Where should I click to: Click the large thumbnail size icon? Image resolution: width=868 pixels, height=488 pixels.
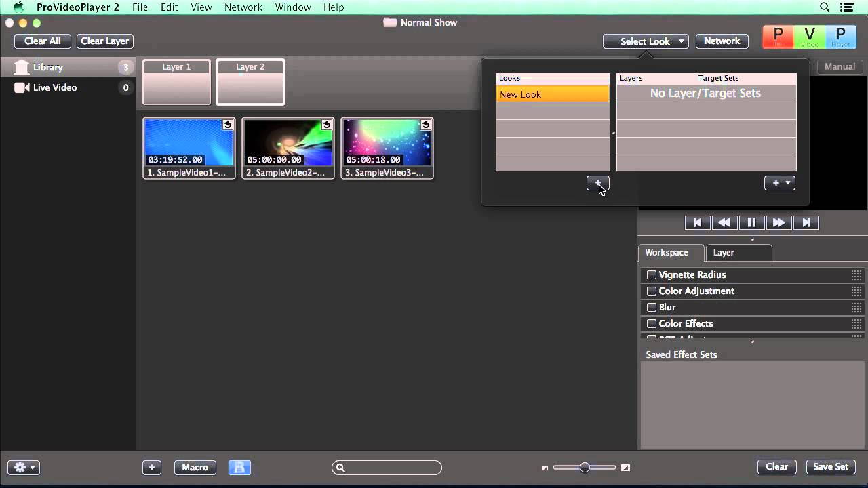coord(625,468)
